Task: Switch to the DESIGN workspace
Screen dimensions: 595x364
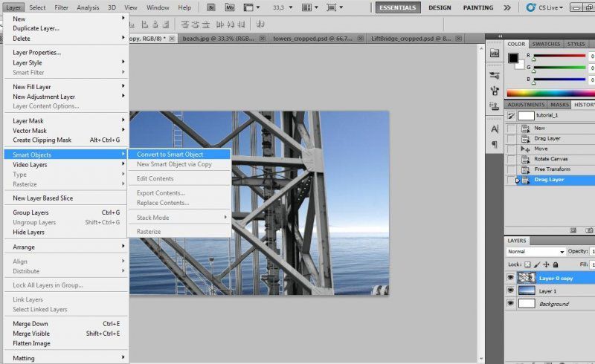Action: pos(440,7)
